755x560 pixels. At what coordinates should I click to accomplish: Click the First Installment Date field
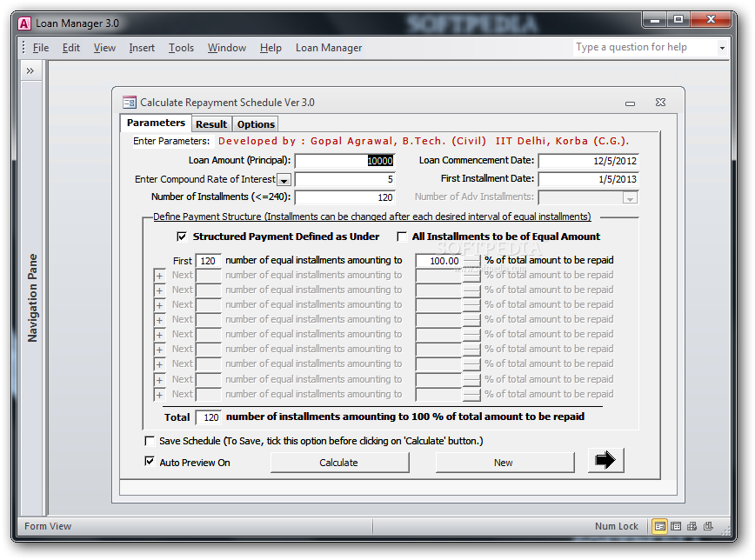coord(588,179)
